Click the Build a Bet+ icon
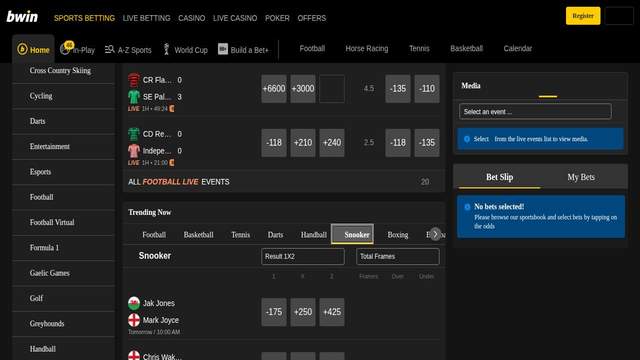Viewport: 640px width, 360px height. tap(222, 49)
